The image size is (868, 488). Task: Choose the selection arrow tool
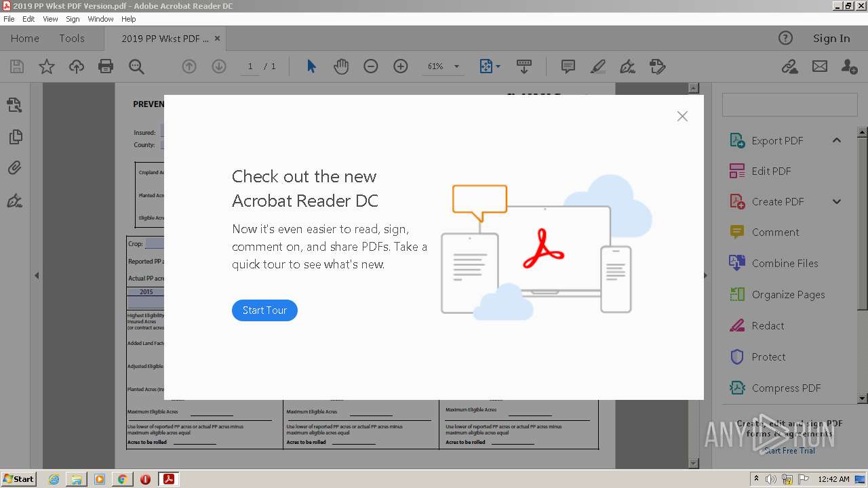tap(311, 66)
